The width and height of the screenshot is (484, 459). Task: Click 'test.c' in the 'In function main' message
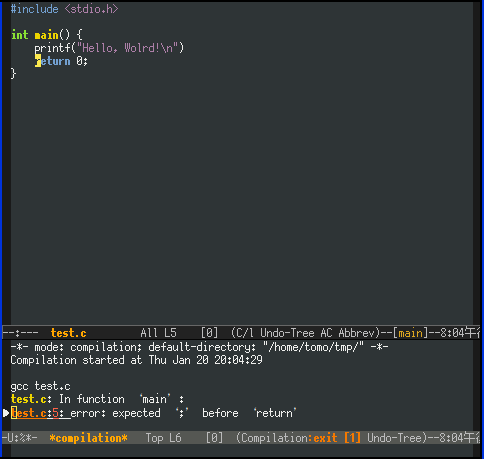[29, 399]
